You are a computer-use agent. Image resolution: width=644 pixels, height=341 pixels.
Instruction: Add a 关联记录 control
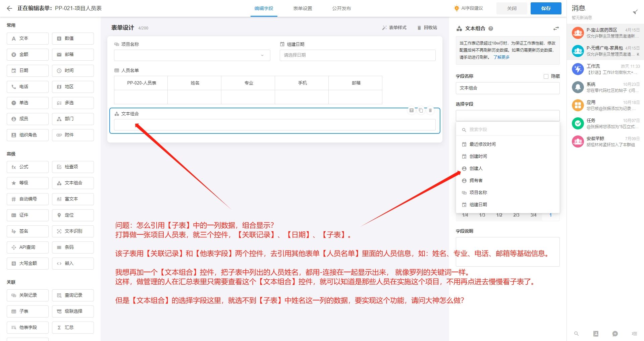[x=27, y=295]
